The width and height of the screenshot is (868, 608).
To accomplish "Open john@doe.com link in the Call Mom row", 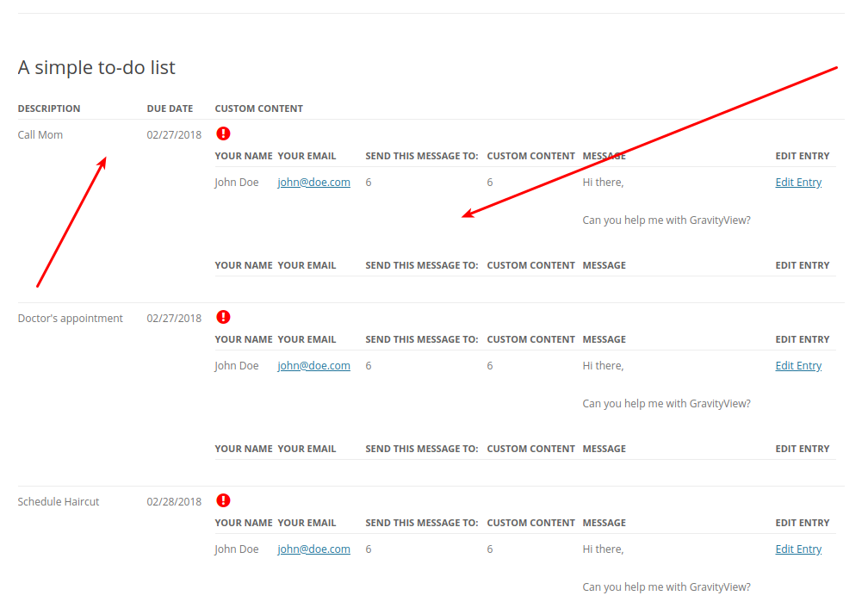I will (x=313, y=182).
